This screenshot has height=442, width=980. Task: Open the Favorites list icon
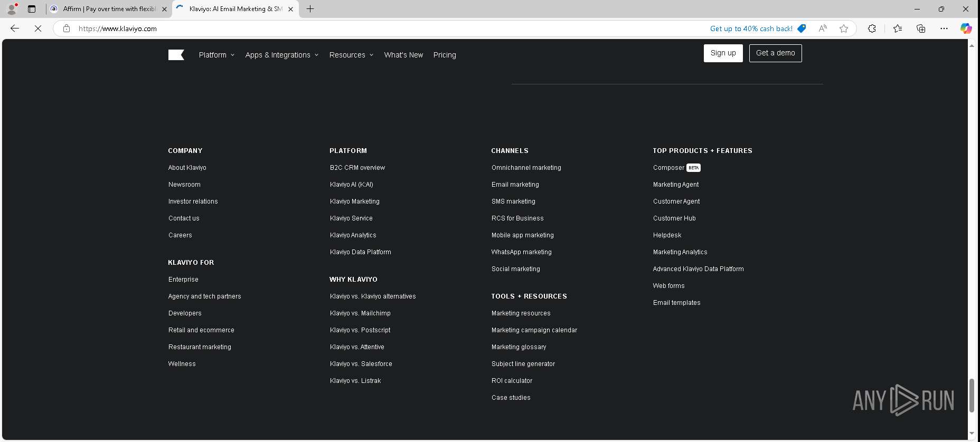(x=898, y=28)
